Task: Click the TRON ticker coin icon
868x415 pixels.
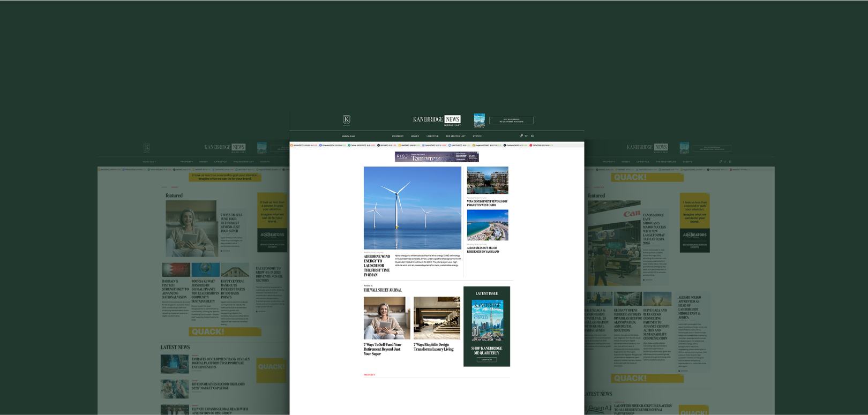Action: coord(531,145)
